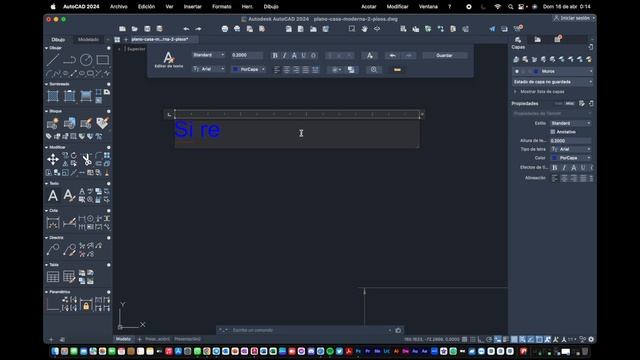Select the Trim scissors tool
The width and height of the screenshot is (640, 360).
pos(87,160)
